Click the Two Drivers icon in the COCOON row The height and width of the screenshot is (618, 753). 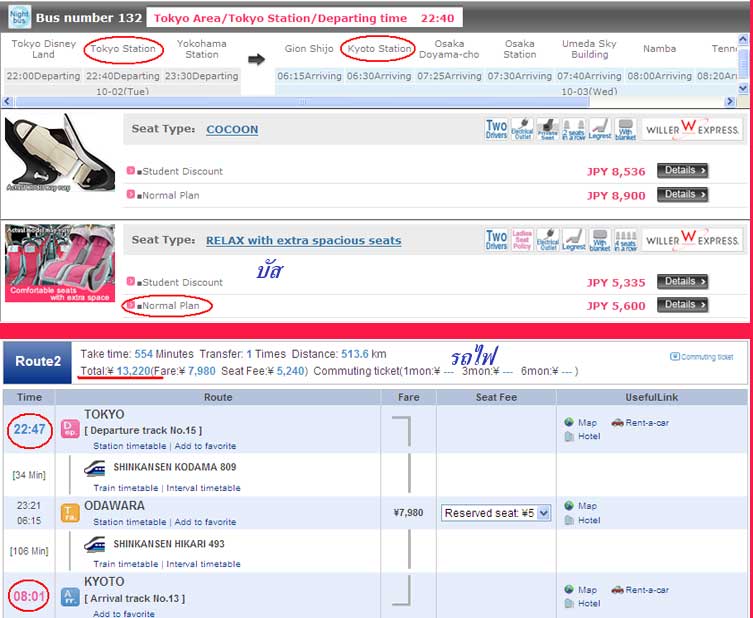tap(496, 130)
